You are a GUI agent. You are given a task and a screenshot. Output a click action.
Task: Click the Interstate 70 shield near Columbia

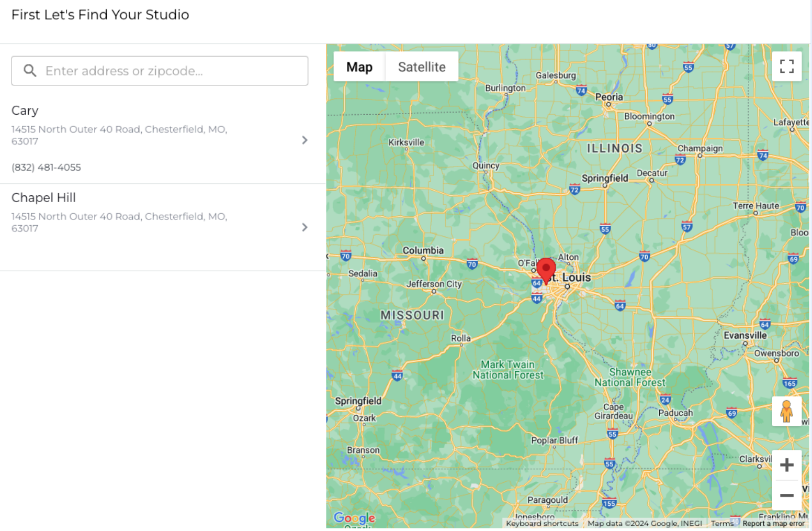point(472,264)
